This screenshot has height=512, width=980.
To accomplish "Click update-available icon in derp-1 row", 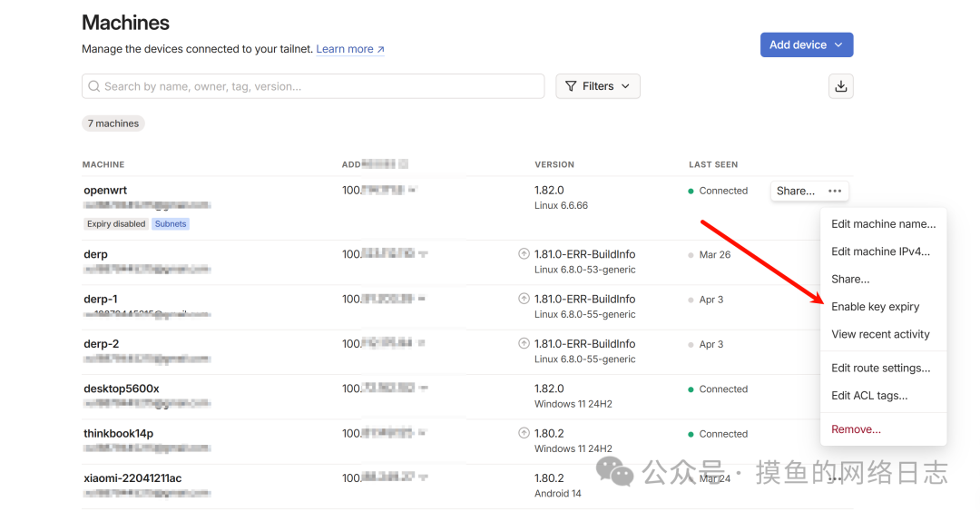I will (x=524, y=299).
